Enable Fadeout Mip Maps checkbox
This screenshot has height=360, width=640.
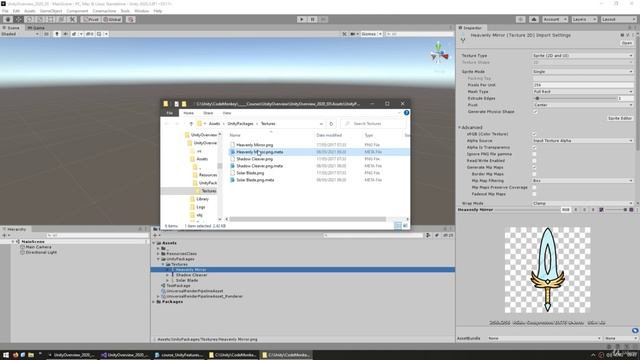535,194
